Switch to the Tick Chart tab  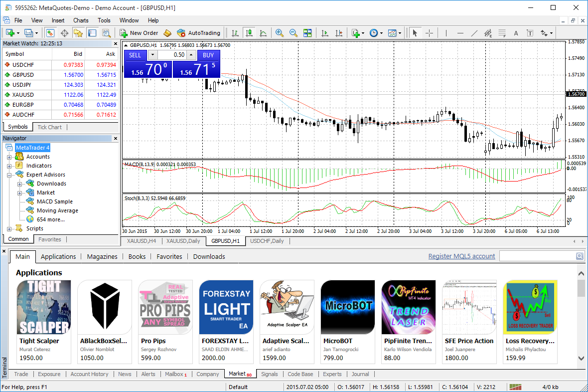(x=49, y=127)
